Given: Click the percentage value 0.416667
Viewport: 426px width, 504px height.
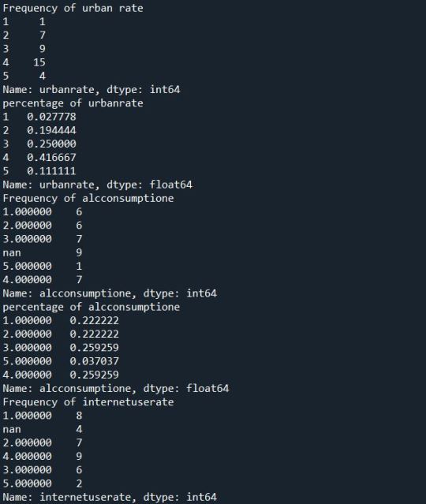Looking at the screenshot, I should point(51,158).
